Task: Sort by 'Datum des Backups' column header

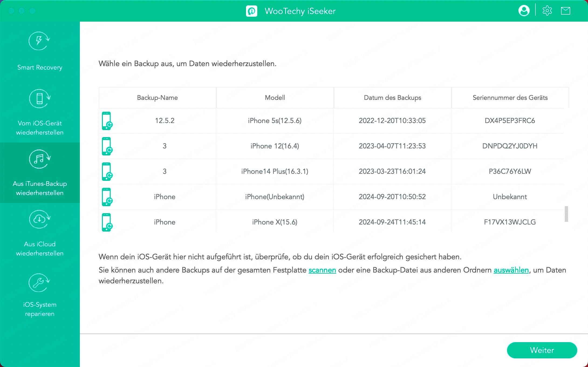Action: click(x=392, y=98)
